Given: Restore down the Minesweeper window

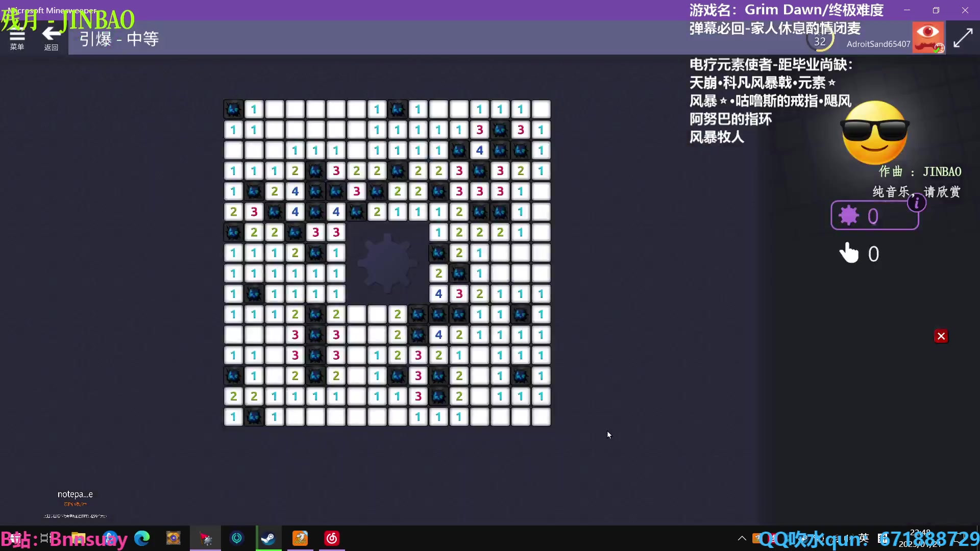Looking at the screenshot, I should [x=936, y=10].
